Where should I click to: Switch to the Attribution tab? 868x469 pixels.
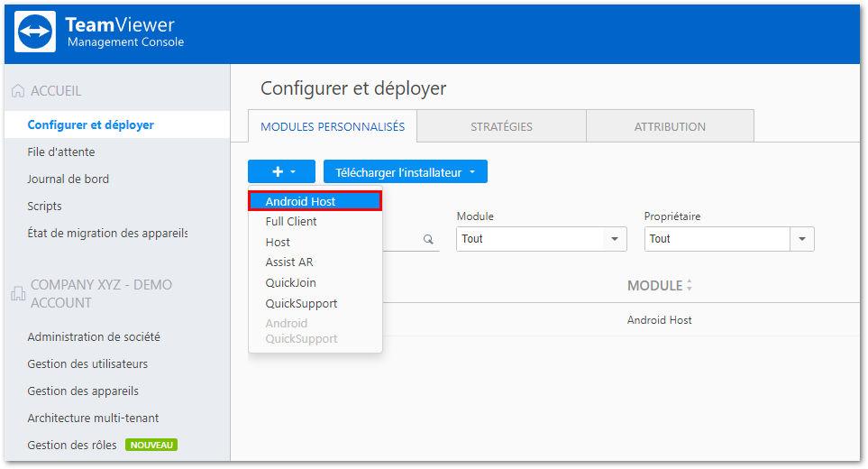tap(670, 126)
